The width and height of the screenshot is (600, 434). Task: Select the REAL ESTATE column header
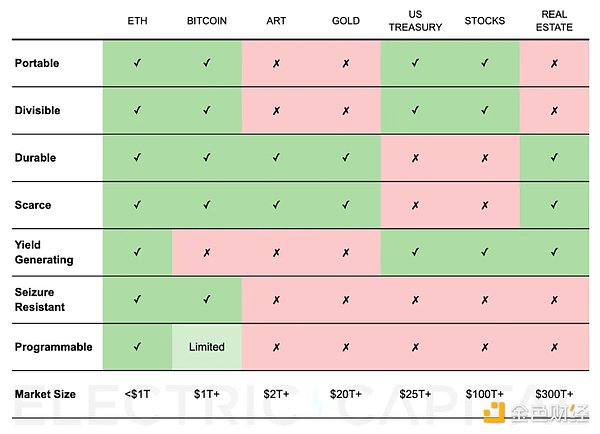pos(554,21)
